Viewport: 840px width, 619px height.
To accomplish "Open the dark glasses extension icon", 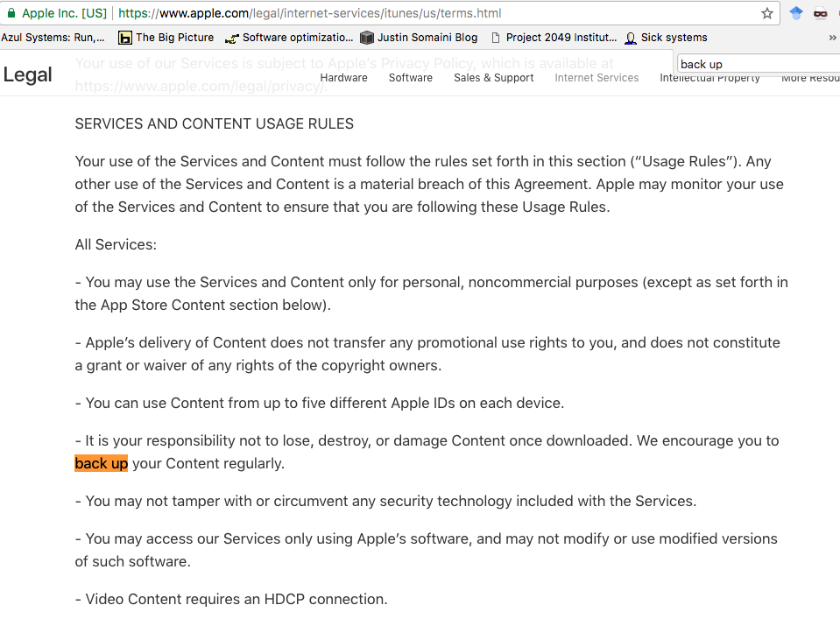I will click(820, 13).
